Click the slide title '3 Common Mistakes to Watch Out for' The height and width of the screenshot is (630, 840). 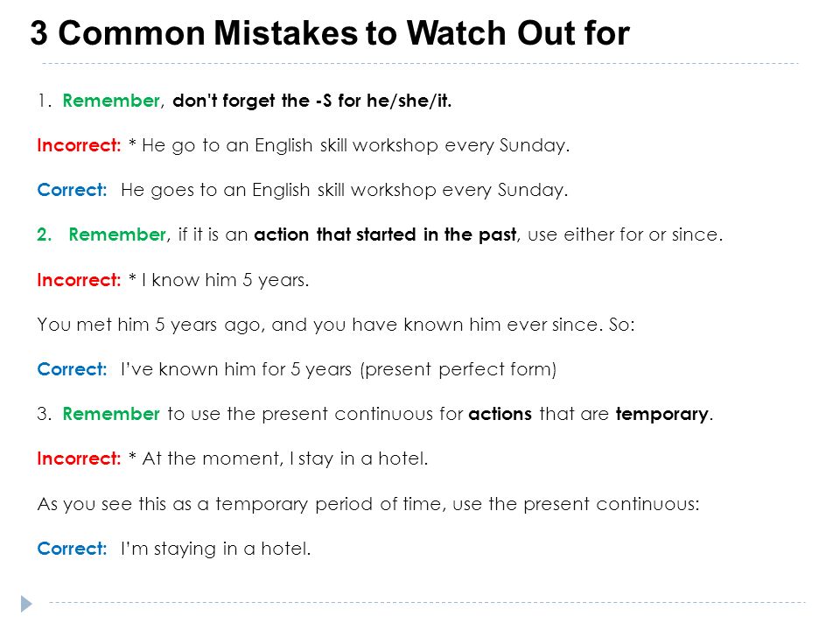(330, 33)
